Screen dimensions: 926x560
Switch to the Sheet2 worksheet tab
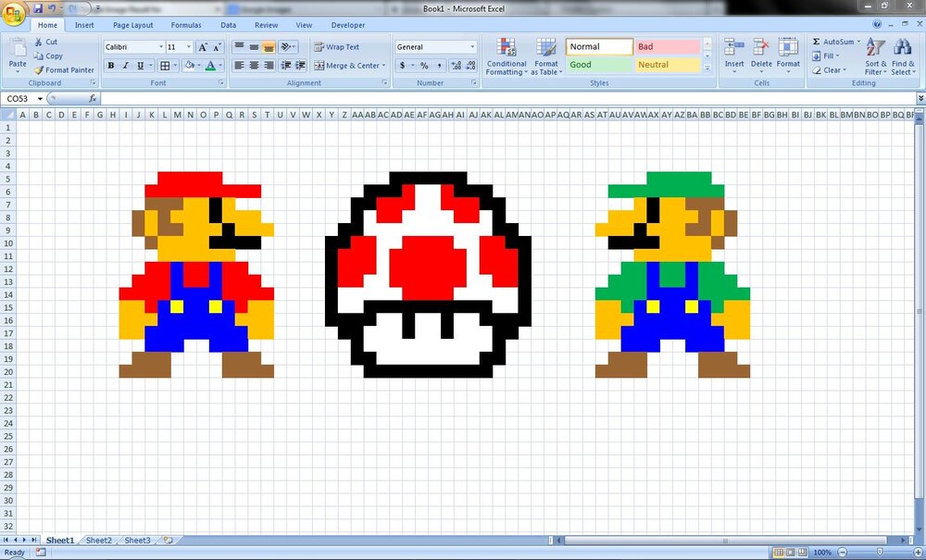(99, 540)
